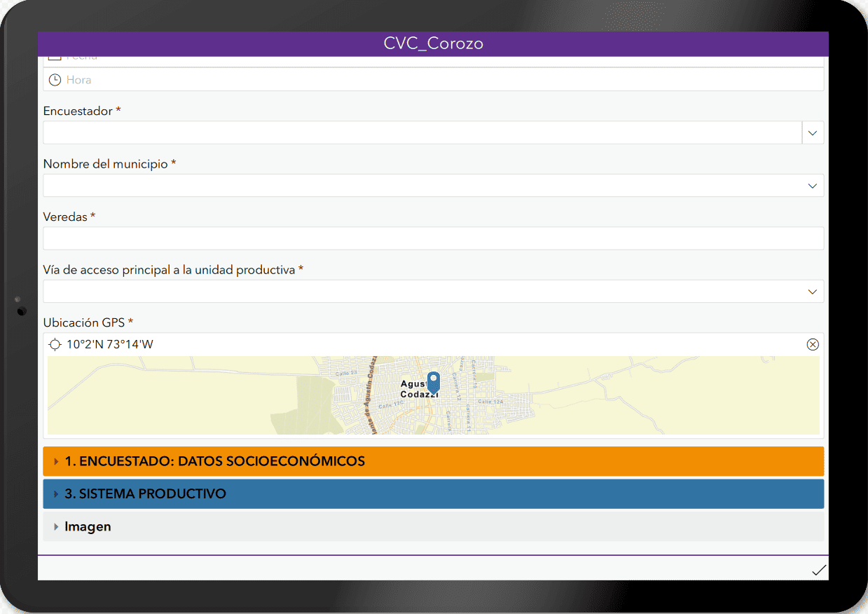The width and height of the screenshot is (868, 614).
Task: Clear the GPS location with the X icon
Action: tap(812, 344)
